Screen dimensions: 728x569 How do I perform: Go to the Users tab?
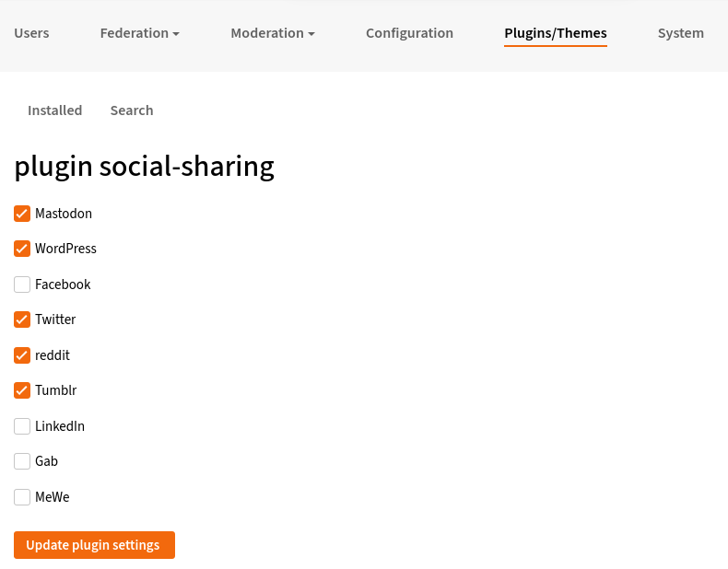click(31, 33)
